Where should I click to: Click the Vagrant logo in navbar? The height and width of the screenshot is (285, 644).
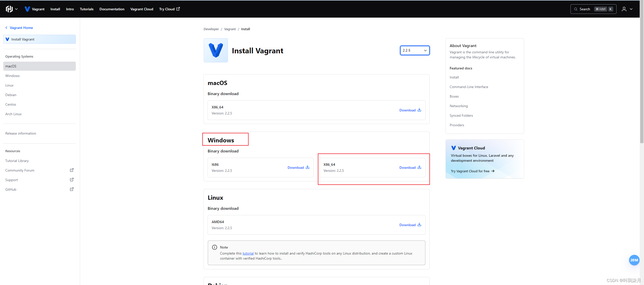[x=27, y=9]
